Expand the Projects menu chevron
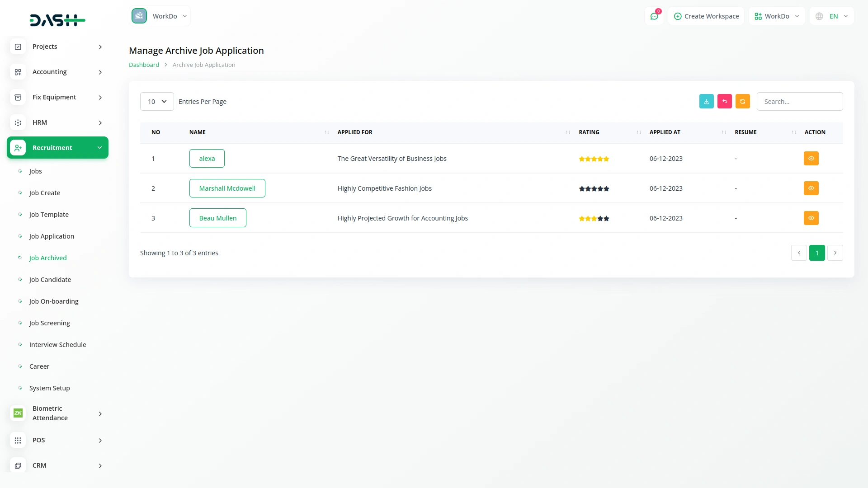Viewport: 868px width, 488px height. click(x=100, y=47)
